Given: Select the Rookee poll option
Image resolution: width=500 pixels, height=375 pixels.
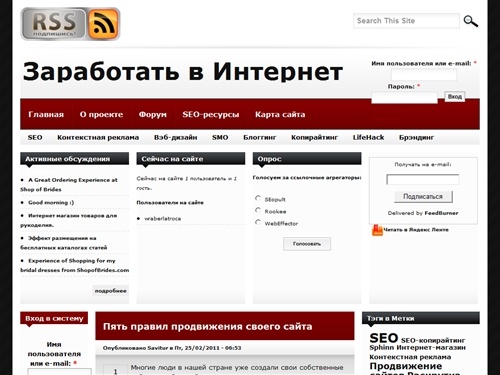Looking at the screenshot, I should click(x=258, y=210).
